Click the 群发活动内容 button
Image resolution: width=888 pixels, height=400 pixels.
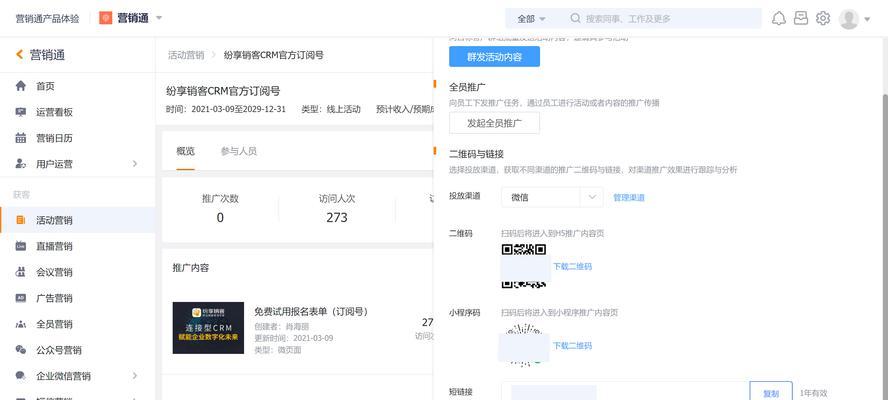[494, 57]
